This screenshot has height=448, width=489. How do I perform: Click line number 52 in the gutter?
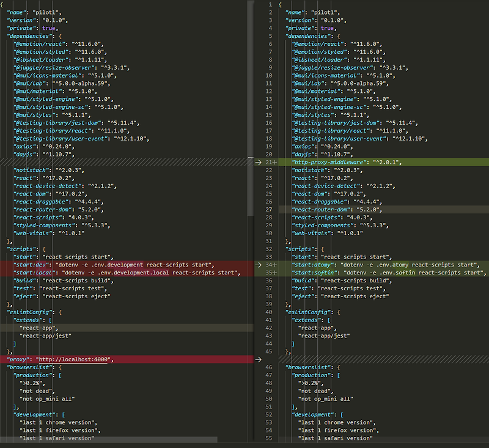click(x=269, y=414)
